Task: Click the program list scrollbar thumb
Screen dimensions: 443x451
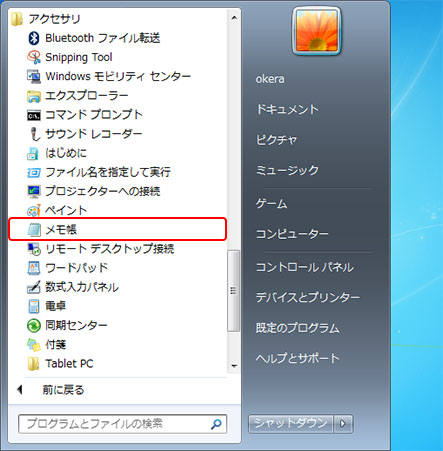Action: click(234, 291)
